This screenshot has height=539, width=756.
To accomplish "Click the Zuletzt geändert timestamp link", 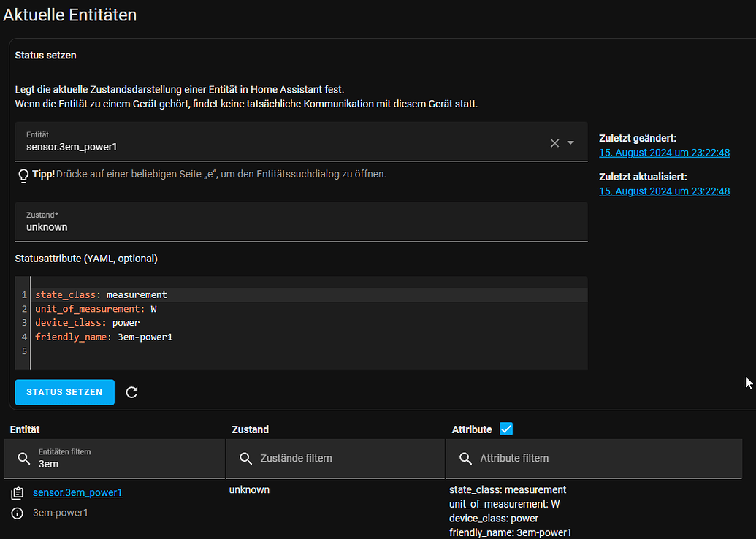I will click(664, 152).
